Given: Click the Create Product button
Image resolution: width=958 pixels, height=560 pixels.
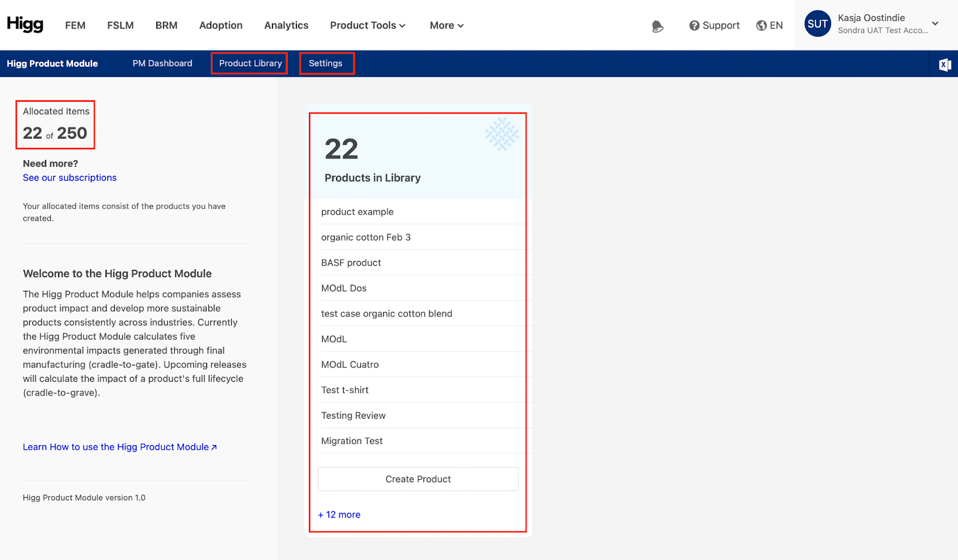Looking at the screenshot, I should click(418, 479).
